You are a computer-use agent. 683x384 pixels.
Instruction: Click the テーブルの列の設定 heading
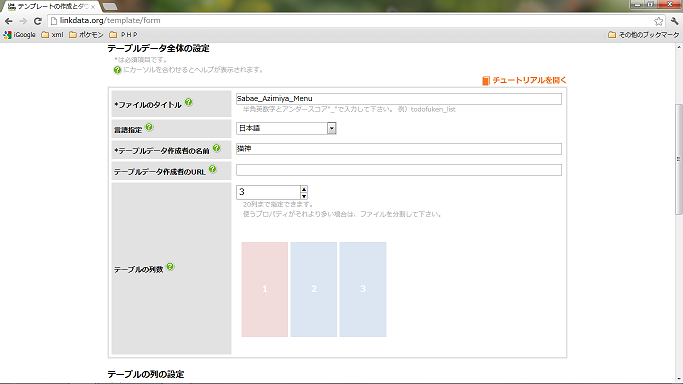[145, 374]
